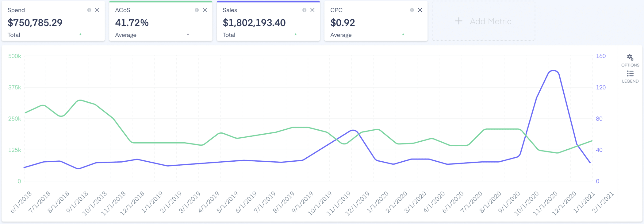The height and width of the screenshot is (224, 644).
Task: Select the ACoS metric card title
Action: [x=123, y=10]
